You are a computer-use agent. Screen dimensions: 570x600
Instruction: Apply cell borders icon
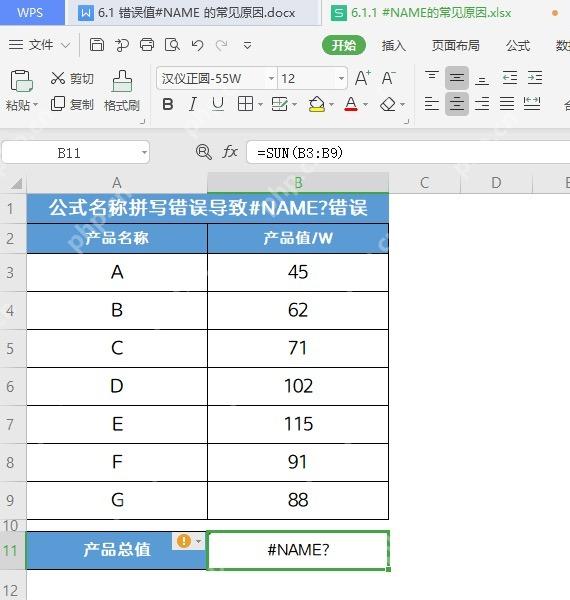245,104
